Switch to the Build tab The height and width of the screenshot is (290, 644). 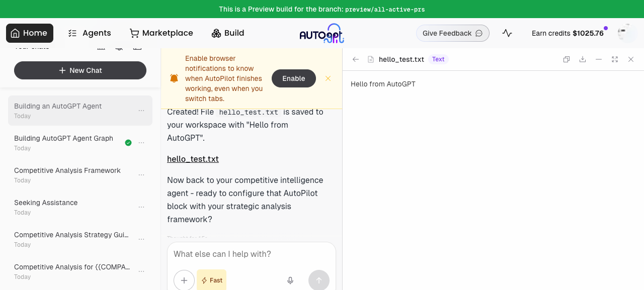(228, 33)
